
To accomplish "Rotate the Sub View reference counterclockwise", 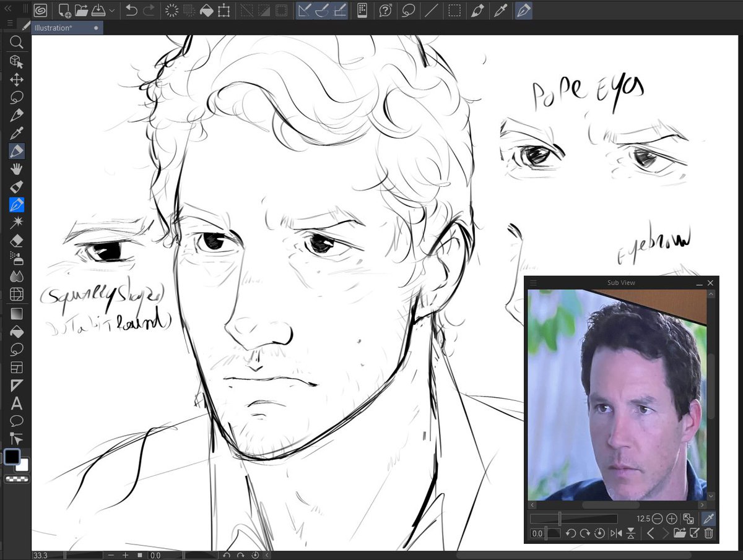I will [571, 532].
